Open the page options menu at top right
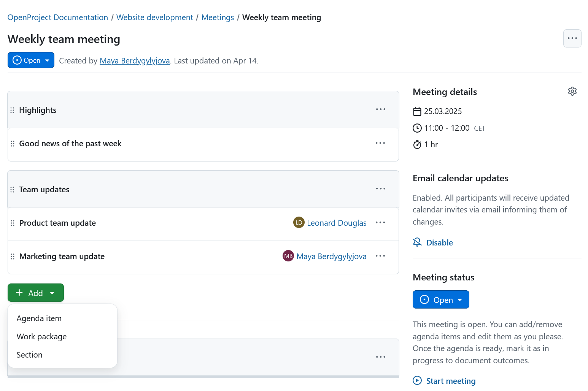The image size is (588, 391). (x=572, y=38)
